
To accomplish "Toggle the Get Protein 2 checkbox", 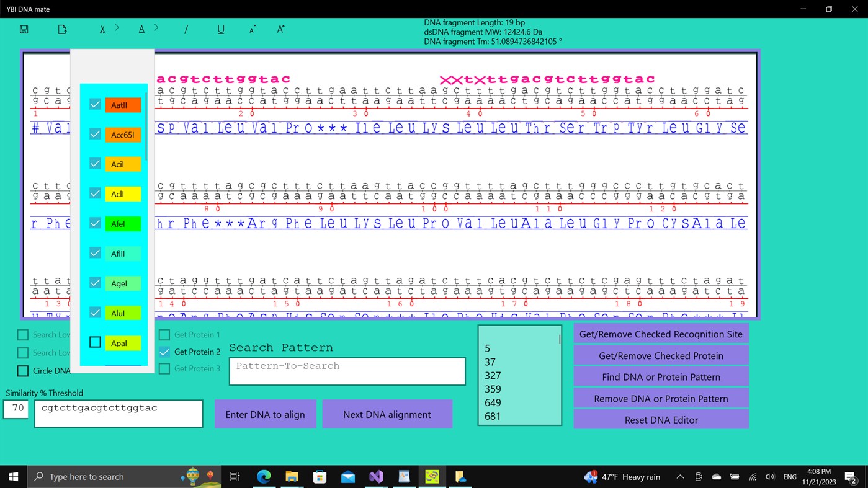I will click(164, 352).
